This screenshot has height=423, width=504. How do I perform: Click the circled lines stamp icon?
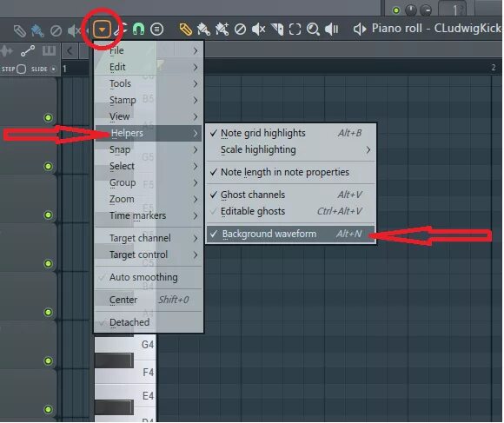(157, 30)
